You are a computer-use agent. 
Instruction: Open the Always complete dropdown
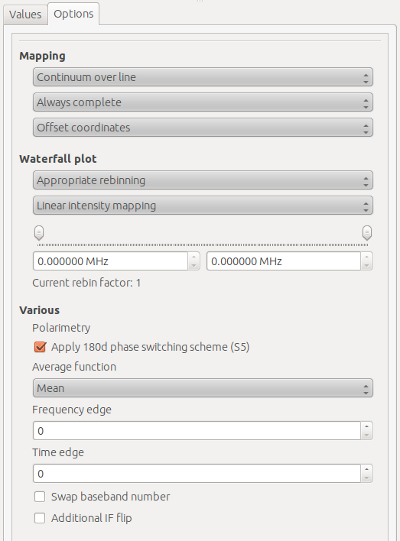click(x=203, y=102)
